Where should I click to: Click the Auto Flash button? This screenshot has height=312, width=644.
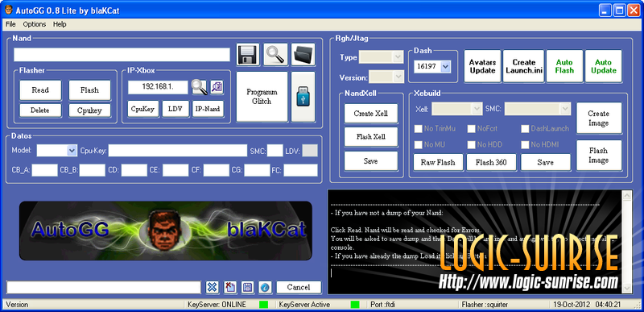[x=564, y=66]
